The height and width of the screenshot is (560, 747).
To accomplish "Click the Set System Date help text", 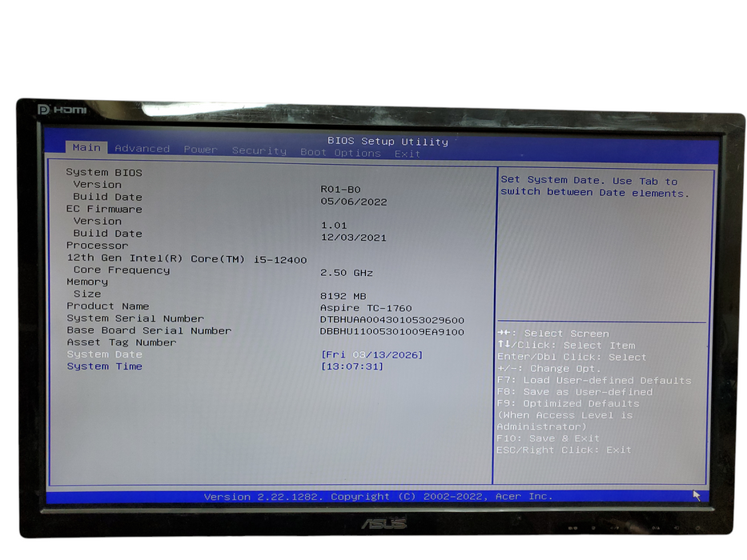I will point(595,186).
